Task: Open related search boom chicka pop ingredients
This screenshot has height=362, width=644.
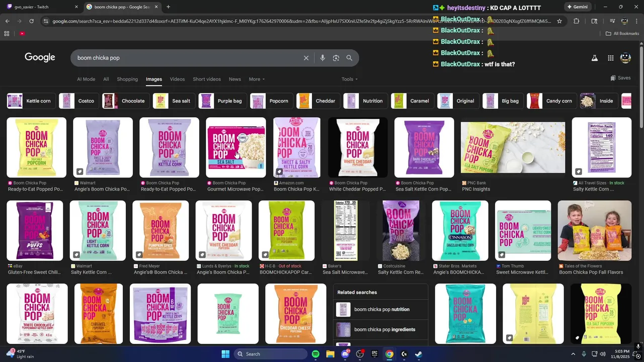Action: 380,329
